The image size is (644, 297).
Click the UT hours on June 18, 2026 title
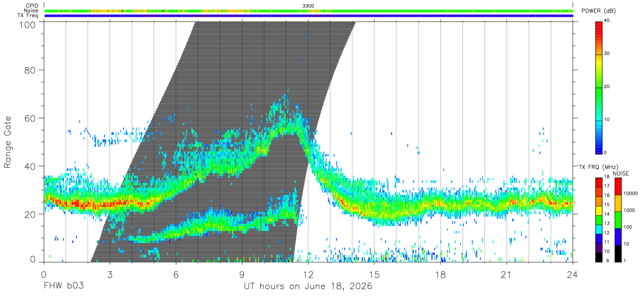point(308,287)
